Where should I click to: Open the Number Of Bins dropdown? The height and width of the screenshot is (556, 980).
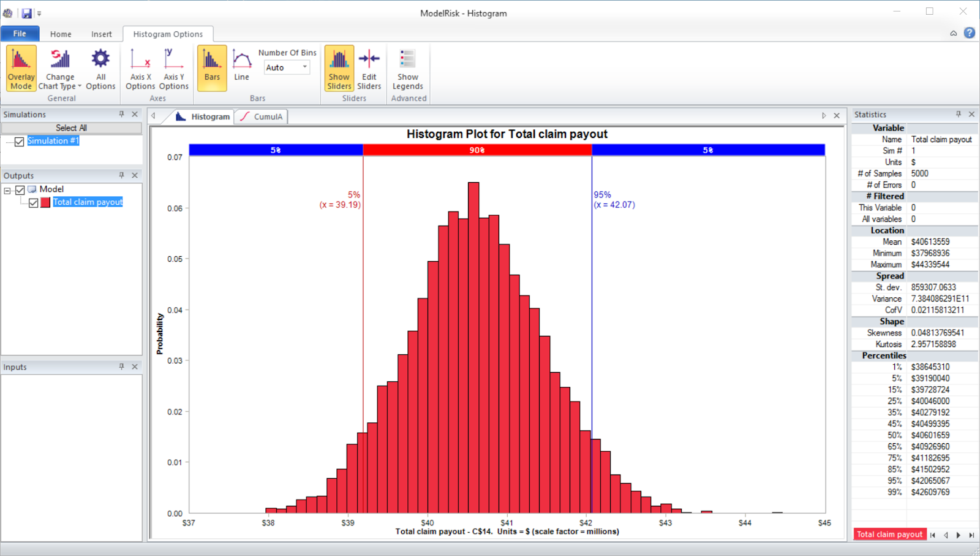point(304,67)
